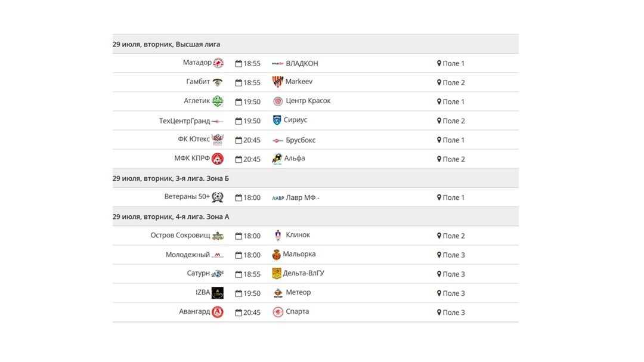
Task: Click the Markeev striped shield logo
Action: point(278,82)
